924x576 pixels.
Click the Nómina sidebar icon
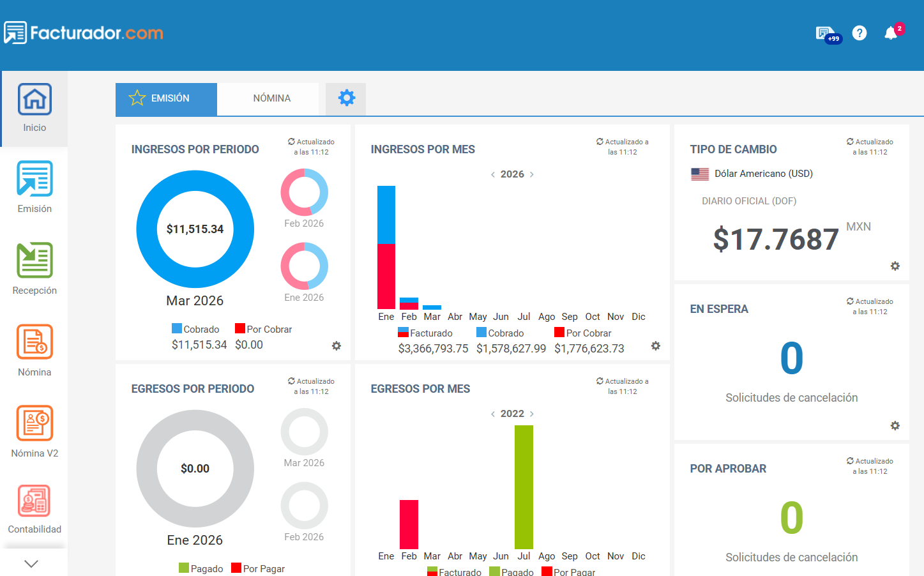pos(34,342)
